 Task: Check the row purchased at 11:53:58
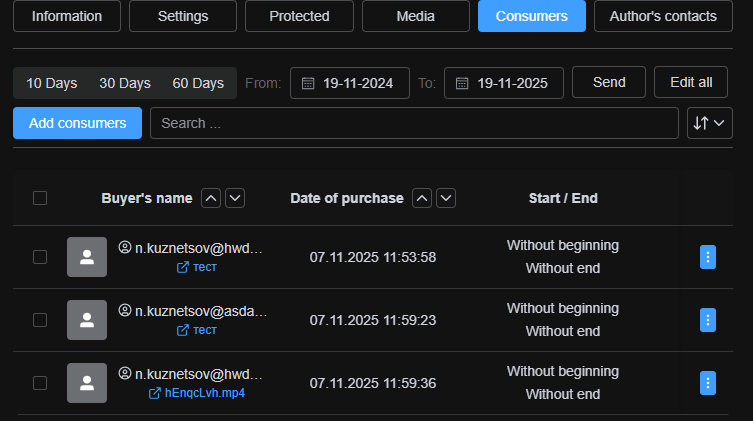[x=40, y=257]
